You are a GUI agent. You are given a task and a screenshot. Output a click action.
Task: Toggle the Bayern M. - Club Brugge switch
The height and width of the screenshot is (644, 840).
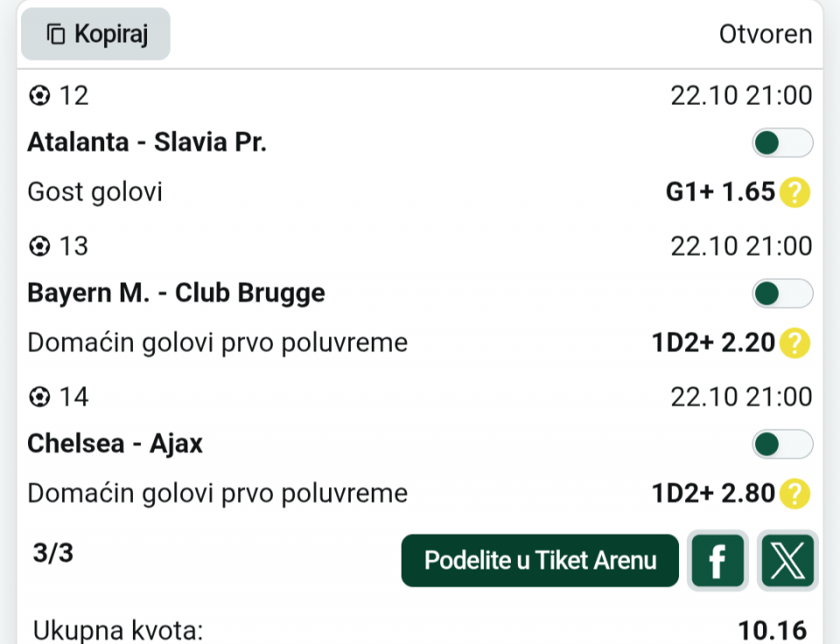(782, 293)
